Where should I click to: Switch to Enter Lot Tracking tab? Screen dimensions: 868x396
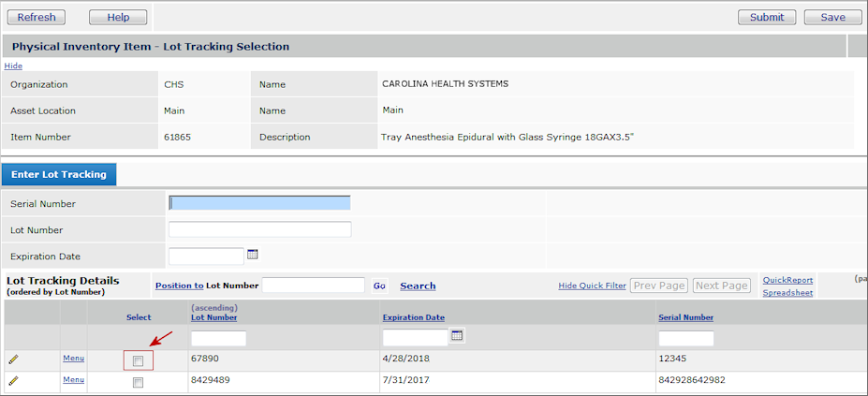pyautogui.click(x=58, y=174)
